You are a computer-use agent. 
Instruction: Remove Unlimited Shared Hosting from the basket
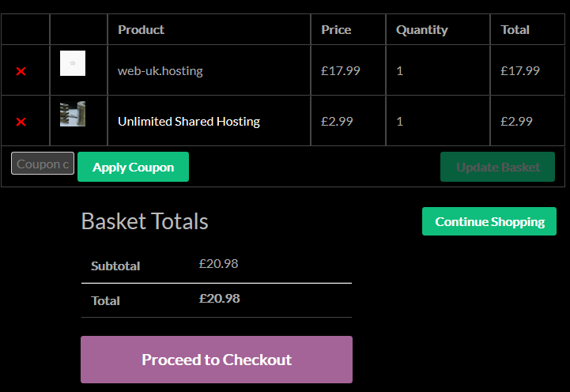coord(21,122)
